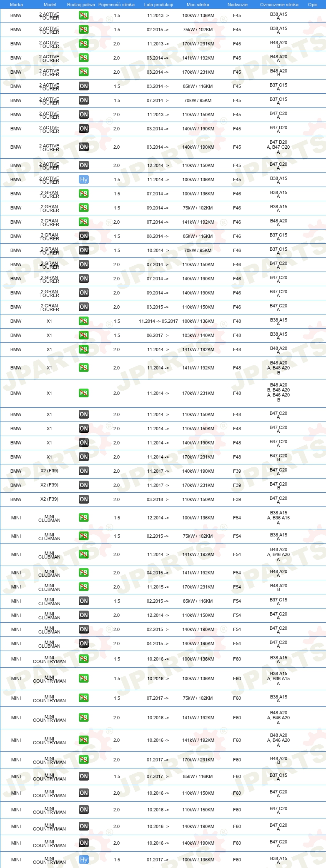Click the ON icon for X2 (F39) 140kW/190KM

click(84, 471)
